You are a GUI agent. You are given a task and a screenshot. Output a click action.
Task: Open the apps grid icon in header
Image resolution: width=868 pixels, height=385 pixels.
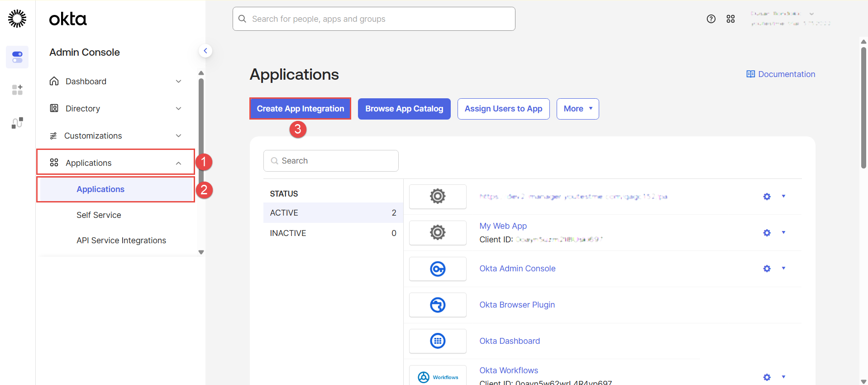[730, 19]
